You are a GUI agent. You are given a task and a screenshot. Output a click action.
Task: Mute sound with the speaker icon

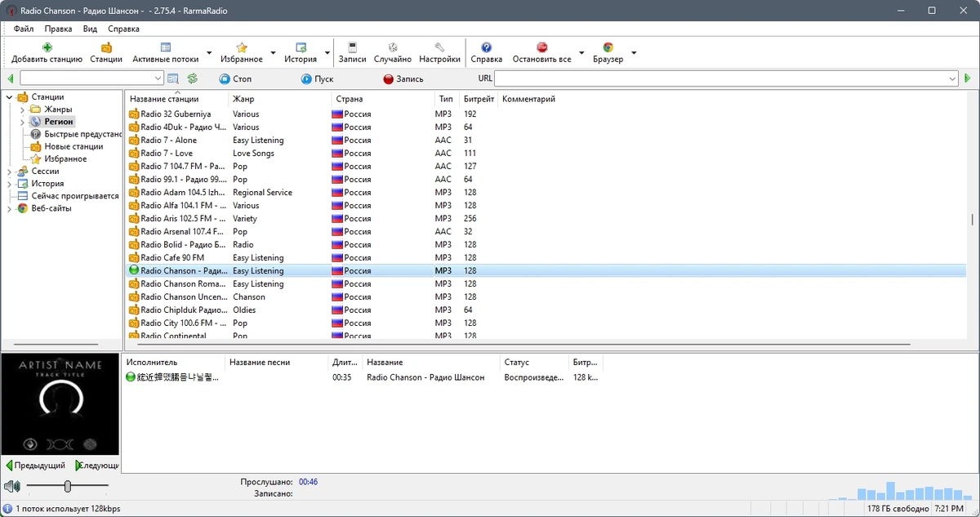pyautogui.click(x=11, y=487)
